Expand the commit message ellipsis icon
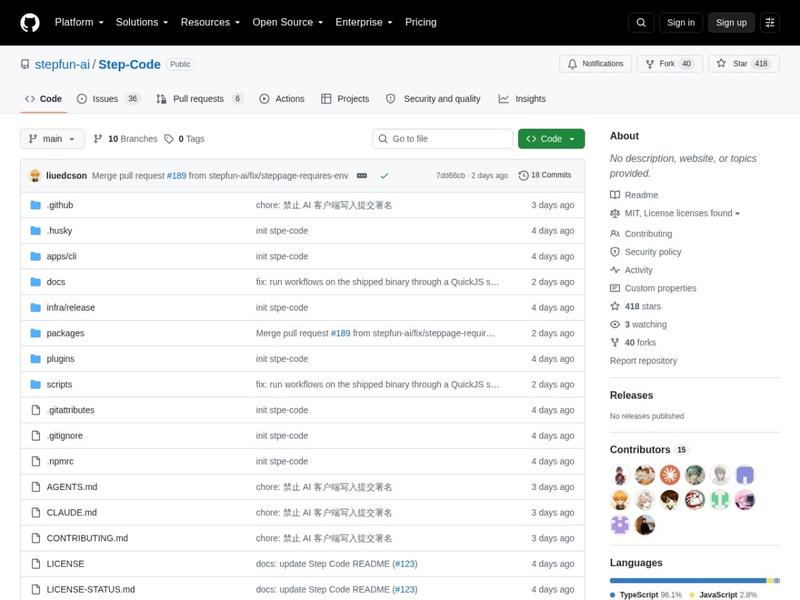The image size is (800, 600). pyautogui.click(x=362, y=176)
